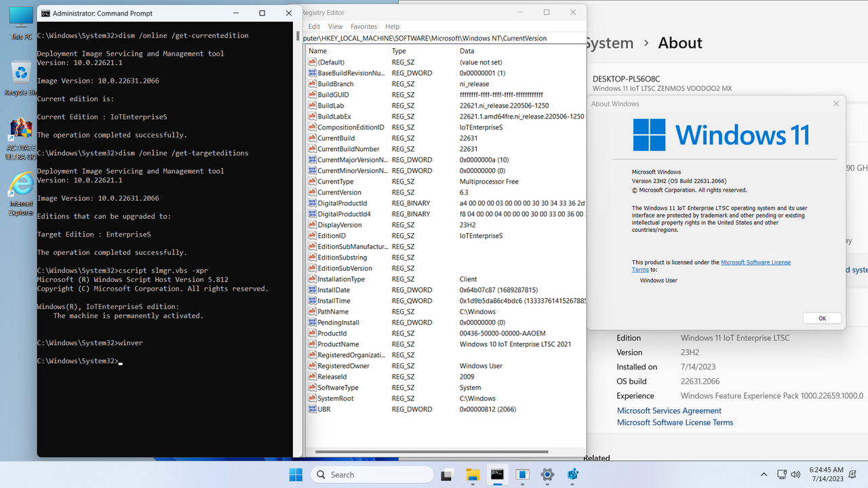Switch to Registry Editor taskbar icon
Viewport: 868px width, 488px height.
tap(572, 474)
